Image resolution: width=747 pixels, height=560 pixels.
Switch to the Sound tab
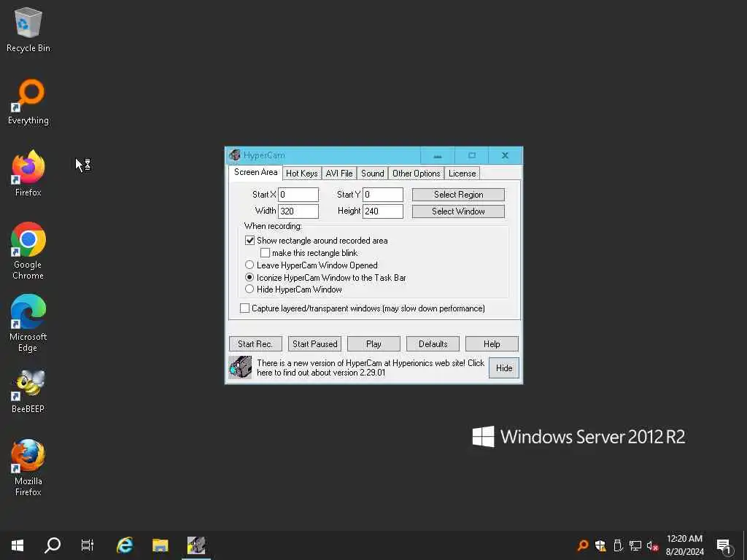pos(373,174)
